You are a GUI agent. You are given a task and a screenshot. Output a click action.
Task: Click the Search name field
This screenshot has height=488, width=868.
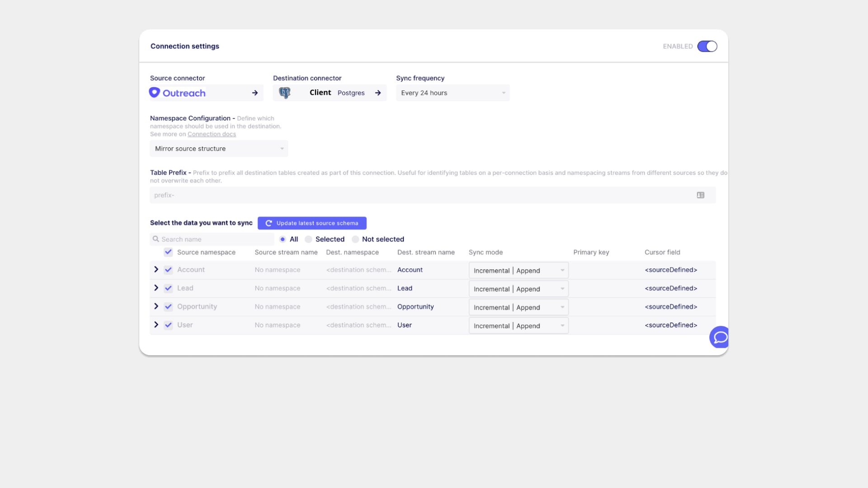212,239
